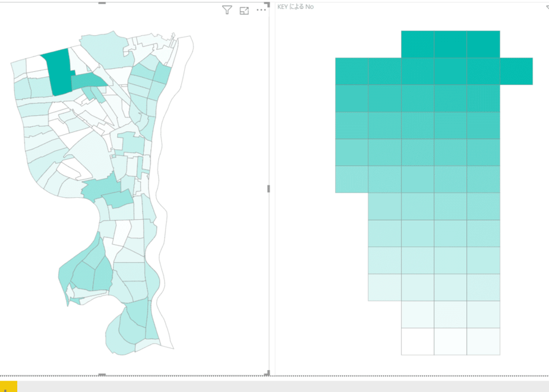Select the 'KEY による No' visual title
The height and width of the screenshot is (392, 549).
295,7
